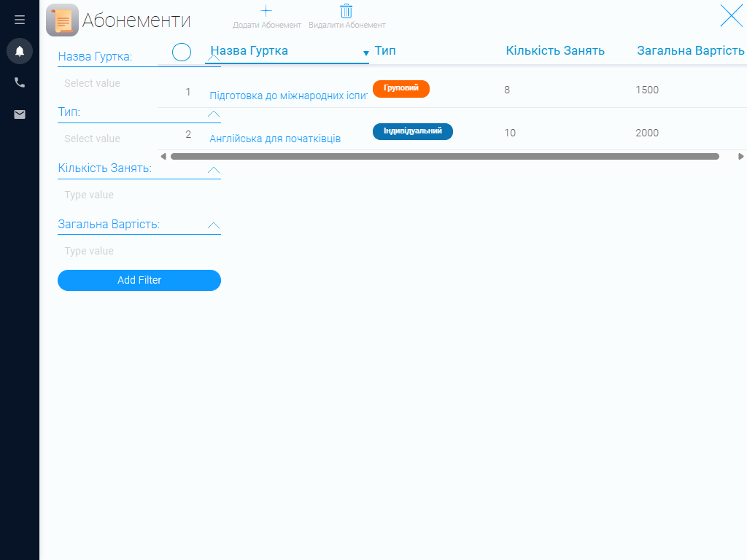Sort by the Кількість Занять column header

[555, 50]
